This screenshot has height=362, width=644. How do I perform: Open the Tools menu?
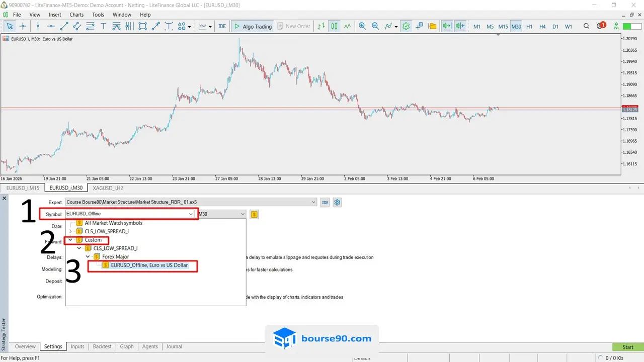[x=98, y=15]
